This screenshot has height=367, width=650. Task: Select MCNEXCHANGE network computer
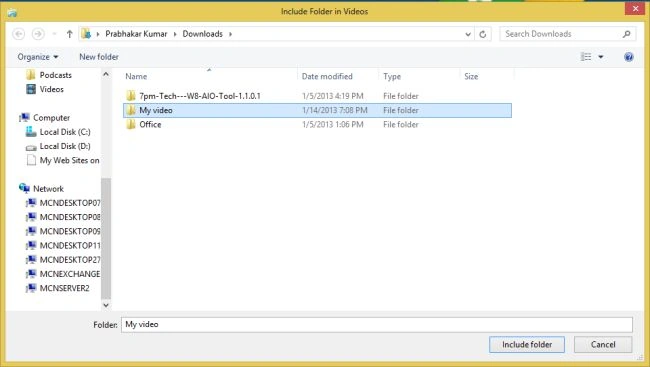point(70,274)
